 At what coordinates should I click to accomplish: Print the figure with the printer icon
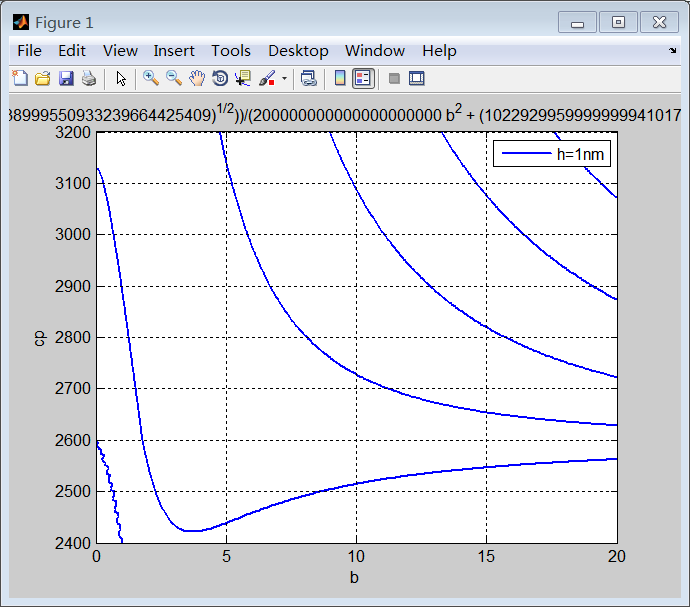click(88, 78)
